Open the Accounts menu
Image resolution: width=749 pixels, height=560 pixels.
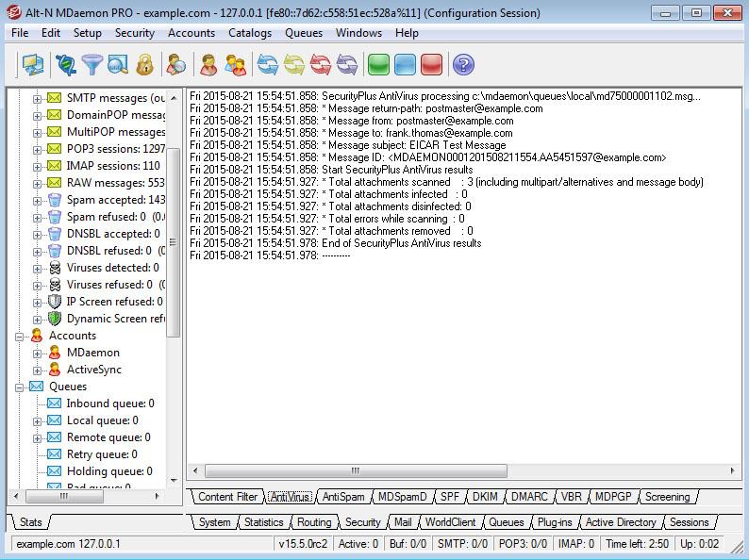191,33
